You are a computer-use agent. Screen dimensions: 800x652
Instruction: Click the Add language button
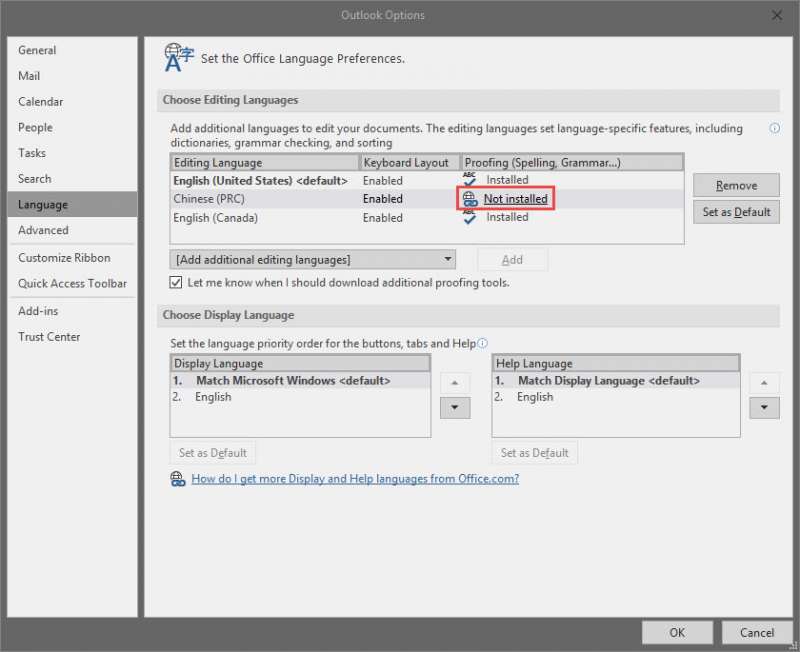512,260
